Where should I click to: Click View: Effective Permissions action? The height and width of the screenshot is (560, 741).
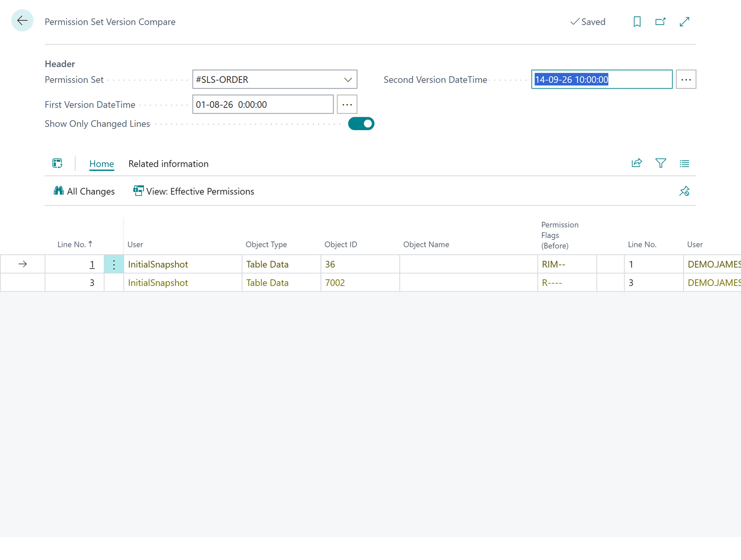coord(194,191)
